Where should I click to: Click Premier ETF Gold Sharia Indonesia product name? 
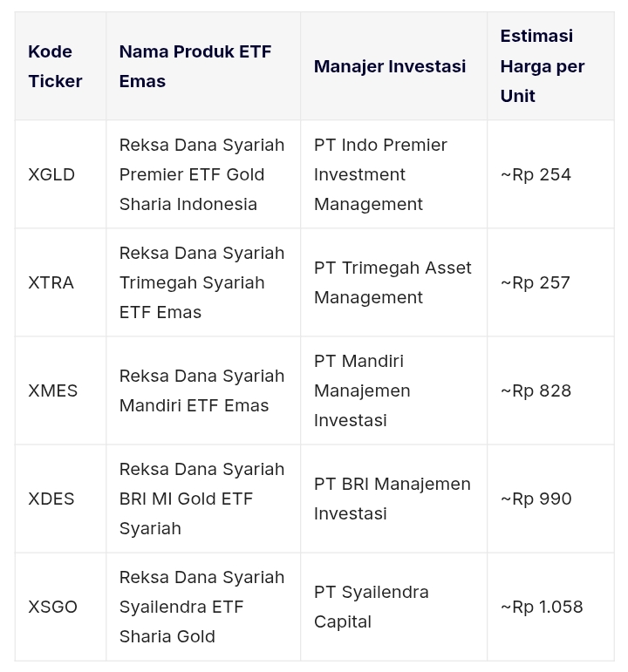[201, 174]
